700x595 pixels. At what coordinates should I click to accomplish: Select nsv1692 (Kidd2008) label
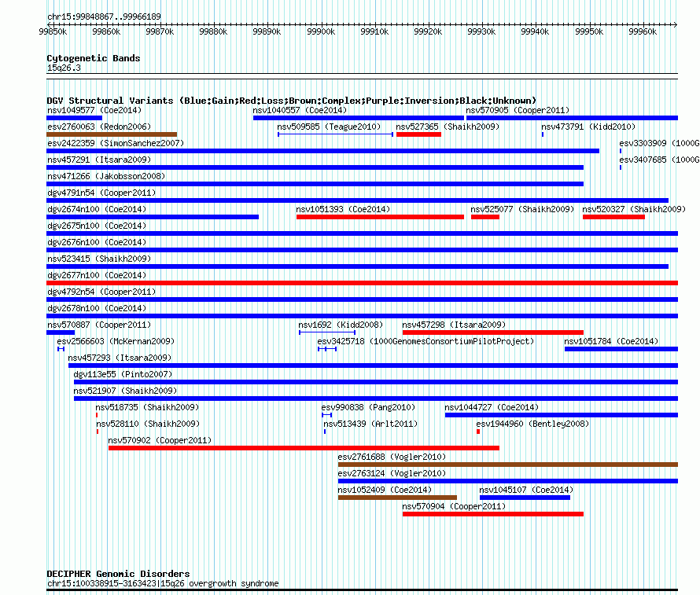point(341,325)
